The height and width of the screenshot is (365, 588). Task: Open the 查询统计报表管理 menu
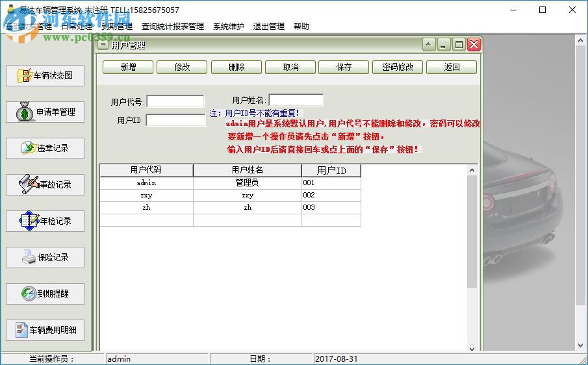(x=173, y=26)
